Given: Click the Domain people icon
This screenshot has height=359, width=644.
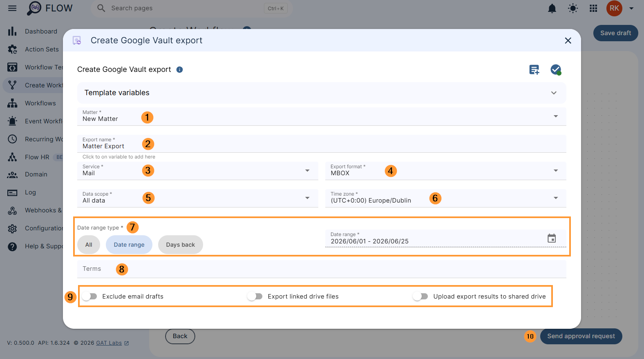Looking at the screenshot, I should point(12,174).
